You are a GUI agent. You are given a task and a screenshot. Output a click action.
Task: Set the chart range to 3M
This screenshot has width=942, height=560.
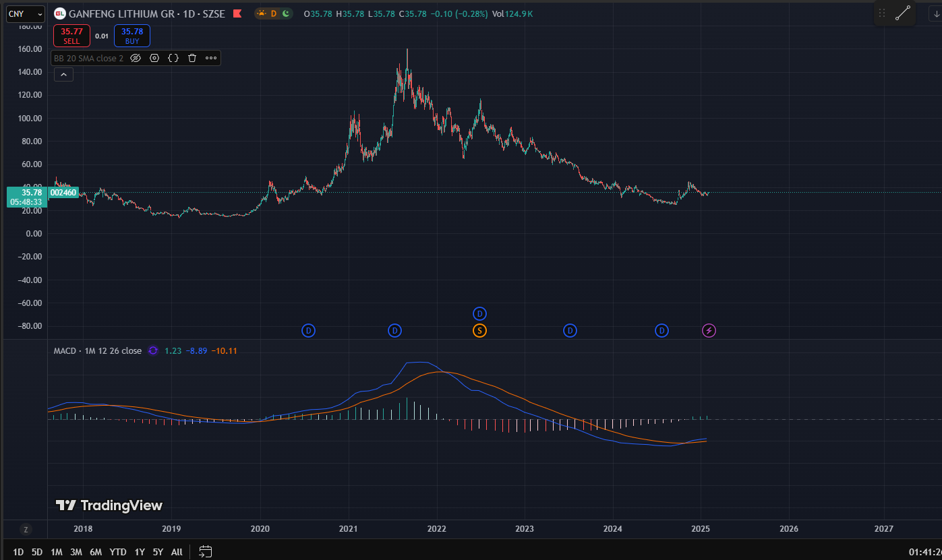pyautogui.click(x=76, y=552)
